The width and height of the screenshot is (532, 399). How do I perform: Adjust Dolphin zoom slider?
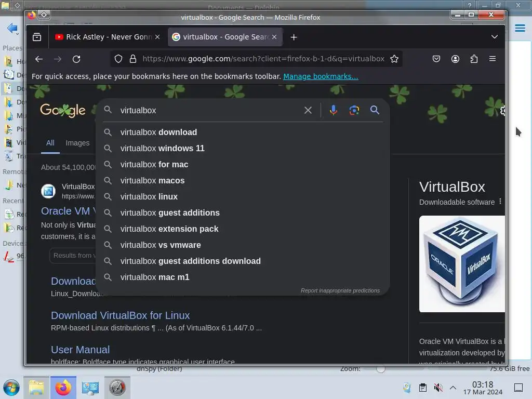click(x=381, y=369)
